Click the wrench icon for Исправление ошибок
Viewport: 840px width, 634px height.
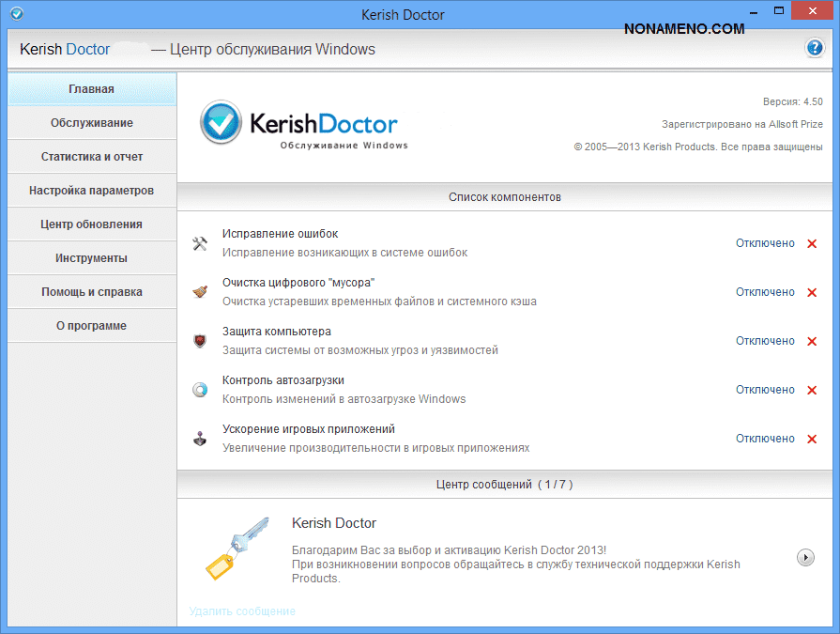pos(200,243)
